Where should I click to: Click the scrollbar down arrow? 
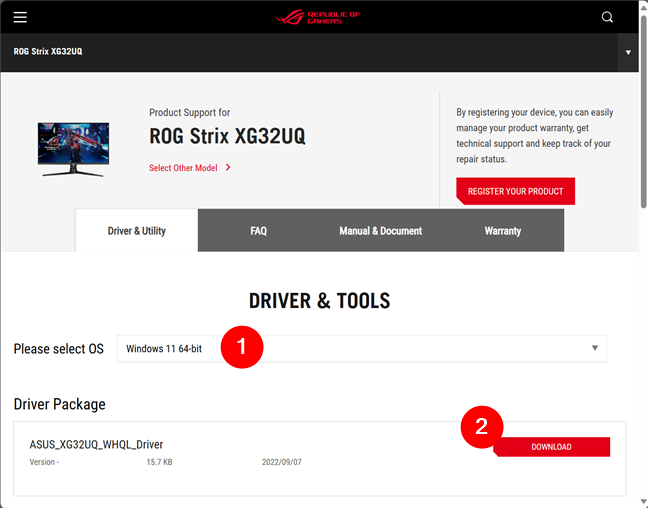coord(641,500)
